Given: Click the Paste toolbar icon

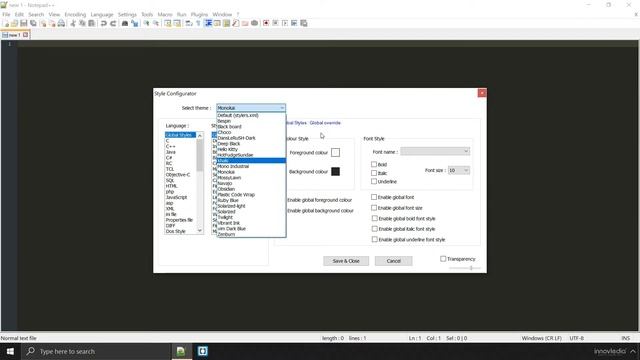Looking at the screenshot, I should [92, 23].
